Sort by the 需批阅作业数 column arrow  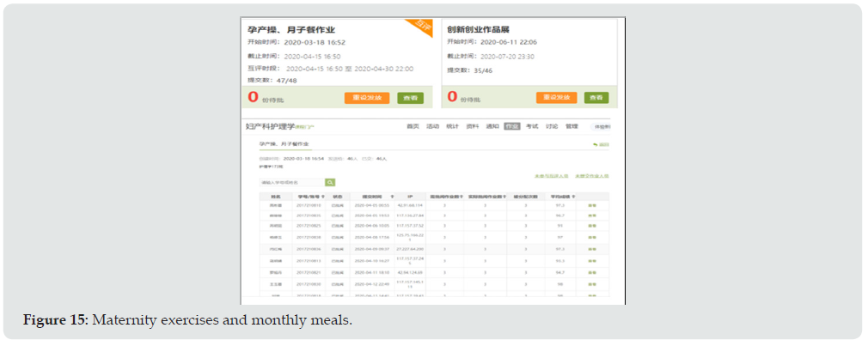click(462, 197)
